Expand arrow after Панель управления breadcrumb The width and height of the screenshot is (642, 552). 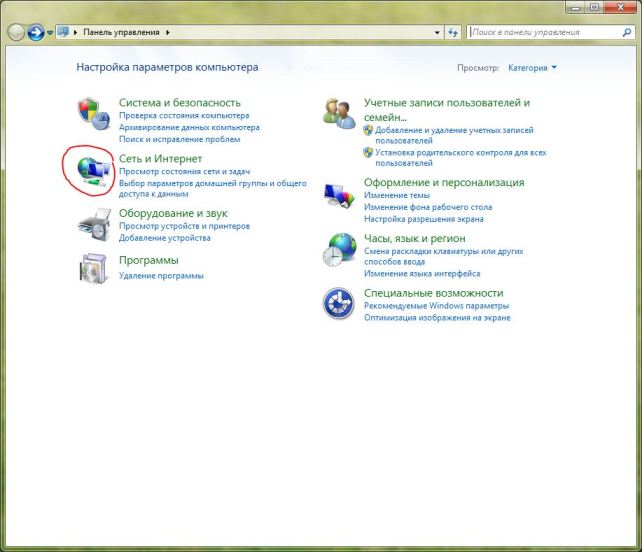(168, 32)
